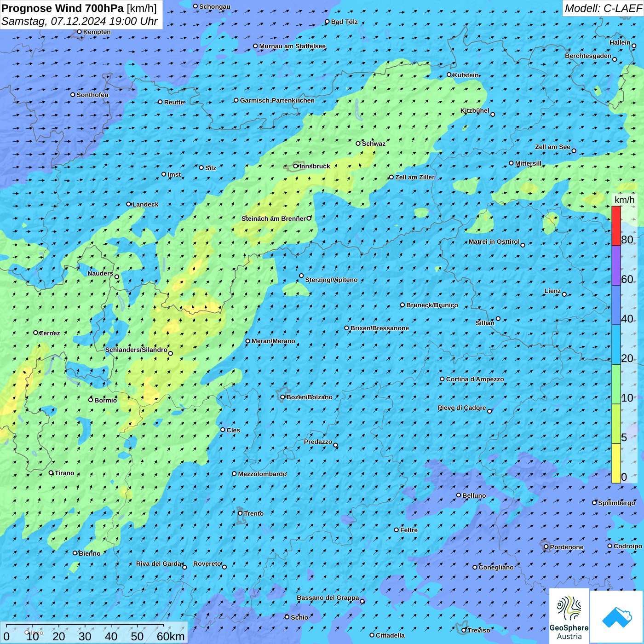This screenshot has width=644, height=644.
Task: Click the Meran/Merano city label
Action: 273,341
